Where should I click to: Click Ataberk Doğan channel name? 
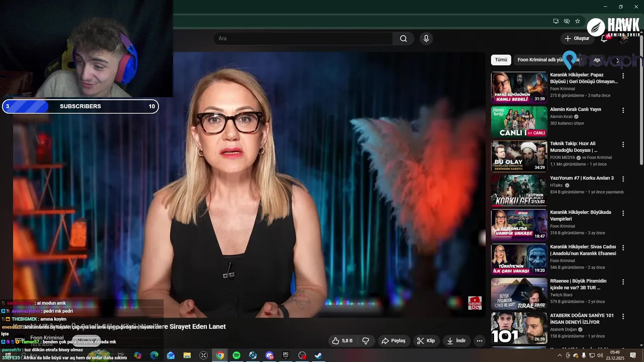[x=563, y=329]
